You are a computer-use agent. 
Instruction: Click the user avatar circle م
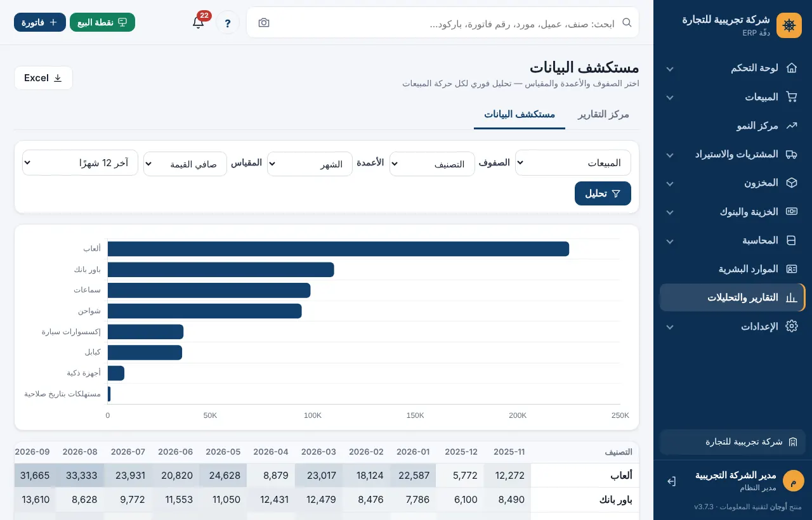tap(793, 481)
